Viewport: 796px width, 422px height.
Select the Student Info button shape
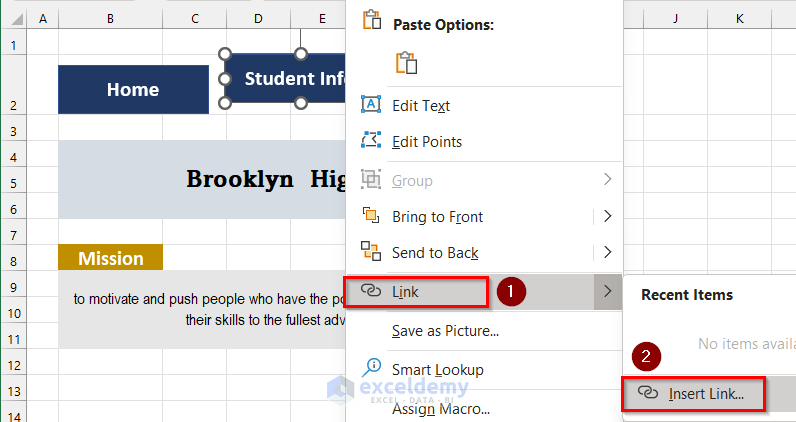pos(285,79)
